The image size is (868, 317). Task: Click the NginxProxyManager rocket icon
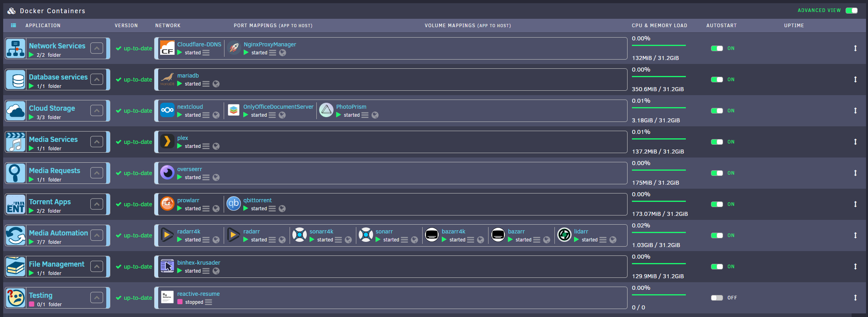[x=234, y=48]
